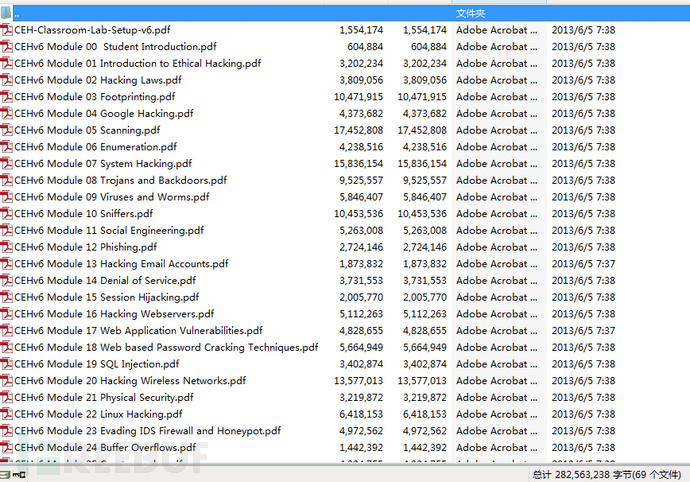690x482 pixels.
Task: Click Adobe Acrobat type cell for Module 24
Action: pyautogui.click(x=497, y=448)
